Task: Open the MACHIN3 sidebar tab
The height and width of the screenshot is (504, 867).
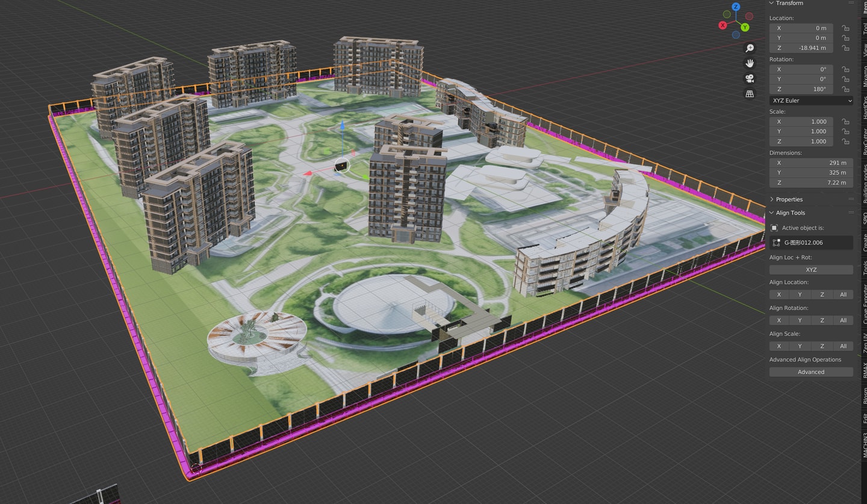Action: [x=865, y=444]
